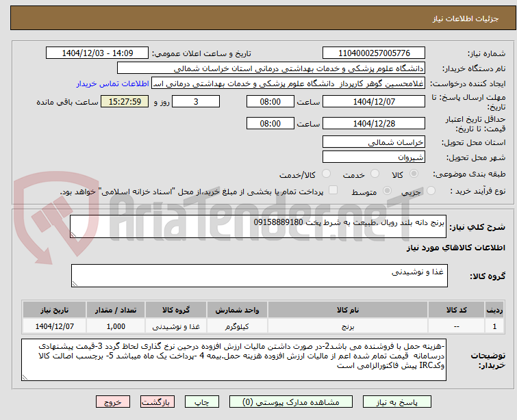
Task: Click the غذا و نوشیدنی table cell
Action: (176, 326)
